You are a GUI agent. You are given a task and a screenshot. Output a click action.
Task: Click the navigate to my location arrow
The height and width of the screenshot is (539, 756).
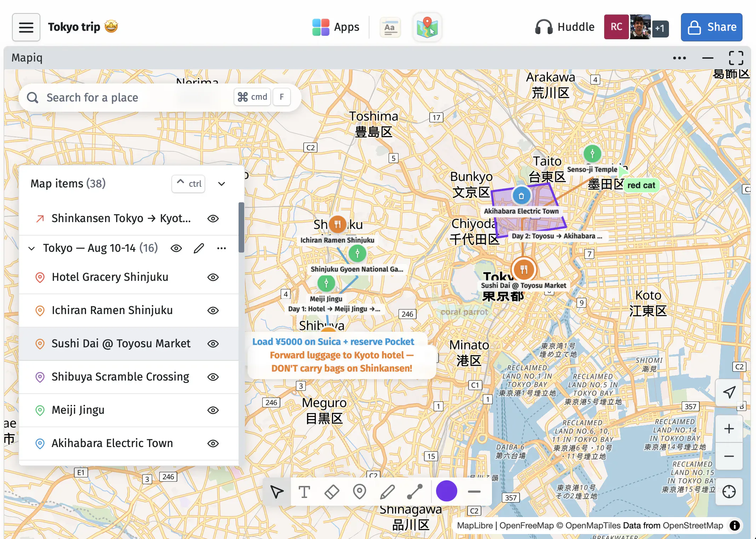(729, 392)
